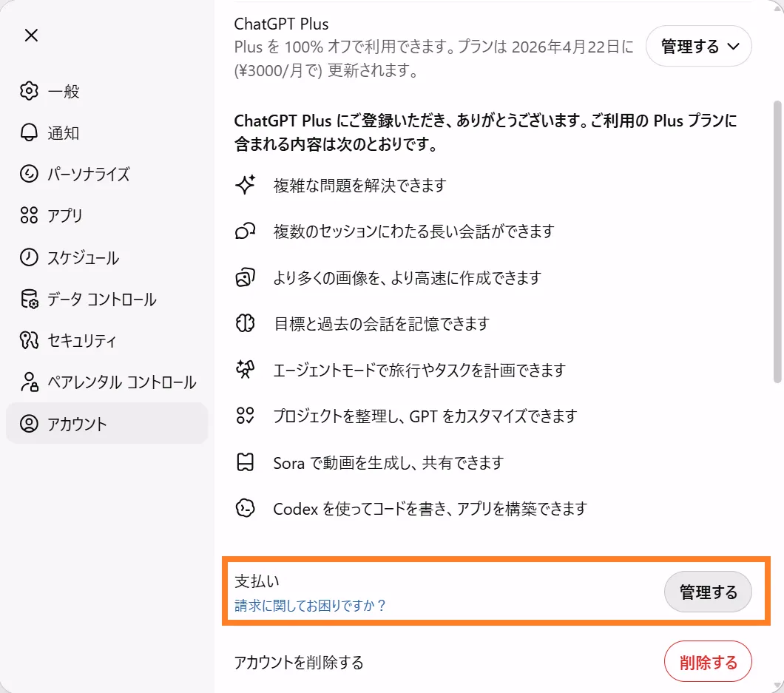784x693 pixels.
Task: Click the Sora video feature icon
Action: (x=245, y=463)
